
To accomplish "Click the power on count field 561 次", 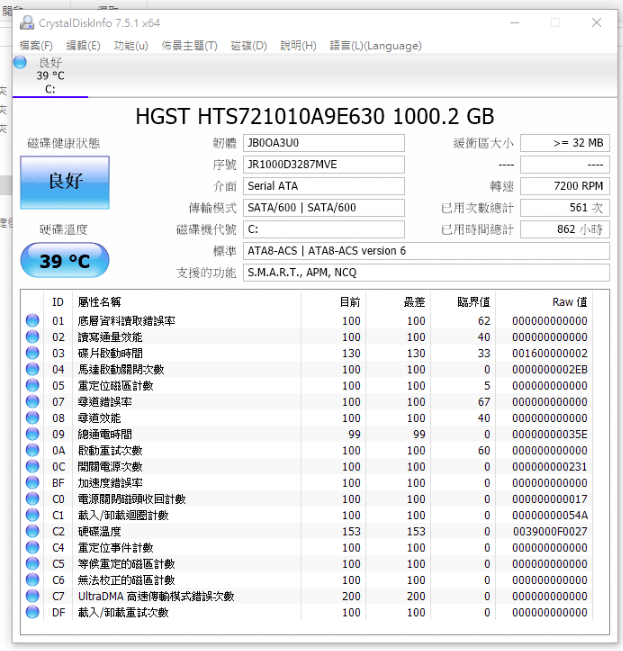I will pos(565,208).
